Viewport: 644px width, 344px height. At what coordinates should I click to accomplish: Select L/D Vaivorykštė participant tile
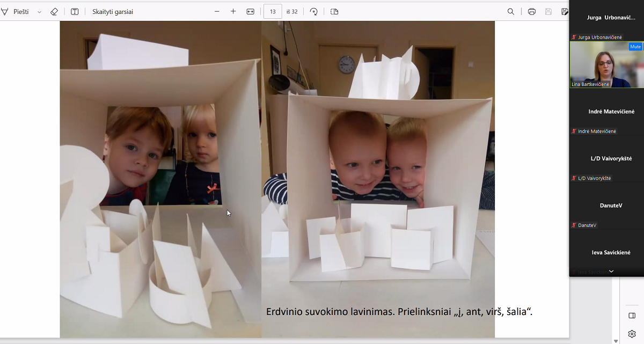(x=606, y=158)
